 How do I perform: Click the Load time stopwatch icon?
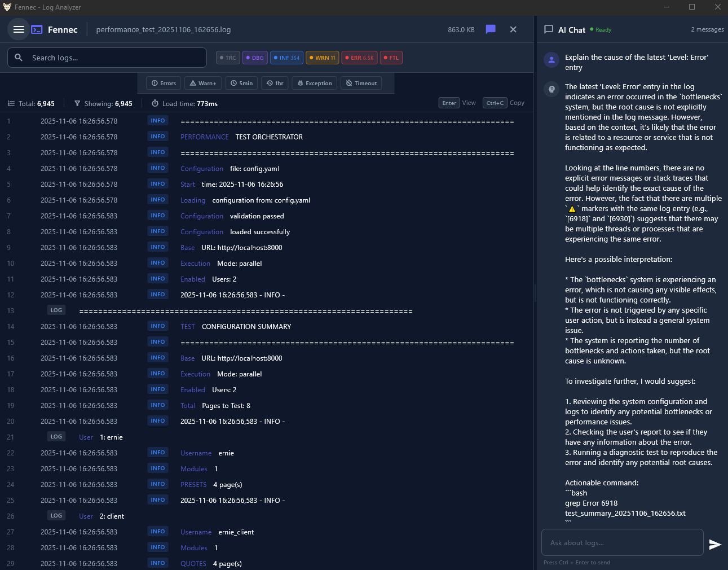[155, 103]
